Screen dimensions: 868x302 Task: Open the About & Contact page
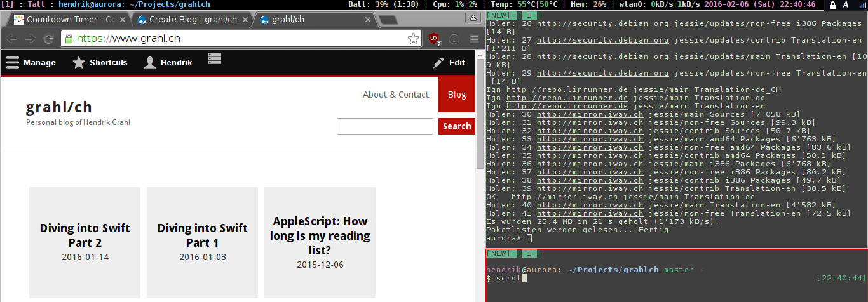click(x=396, y=95)
